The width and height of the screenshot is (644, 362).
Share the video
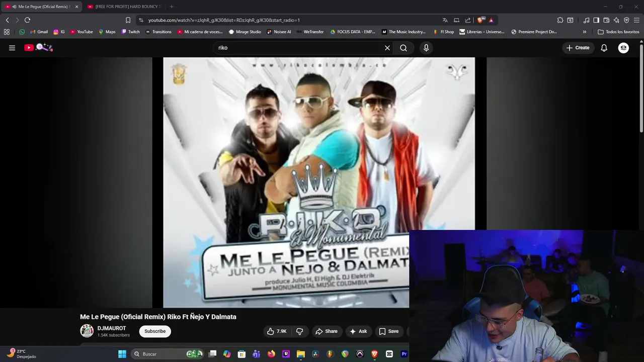[x=326, y=331]
